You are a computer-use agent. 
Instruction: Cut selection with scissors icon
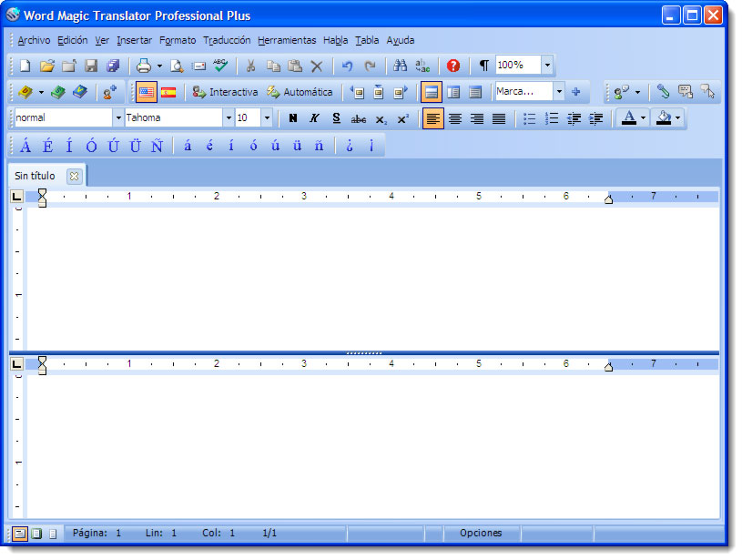pos(250,66)
